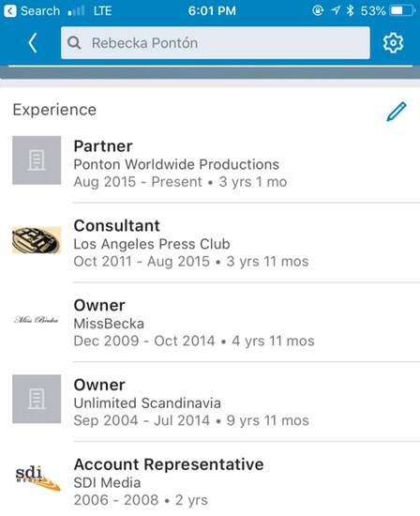
Task: Tap the MissBecka script logo
Action: point(37,320)
